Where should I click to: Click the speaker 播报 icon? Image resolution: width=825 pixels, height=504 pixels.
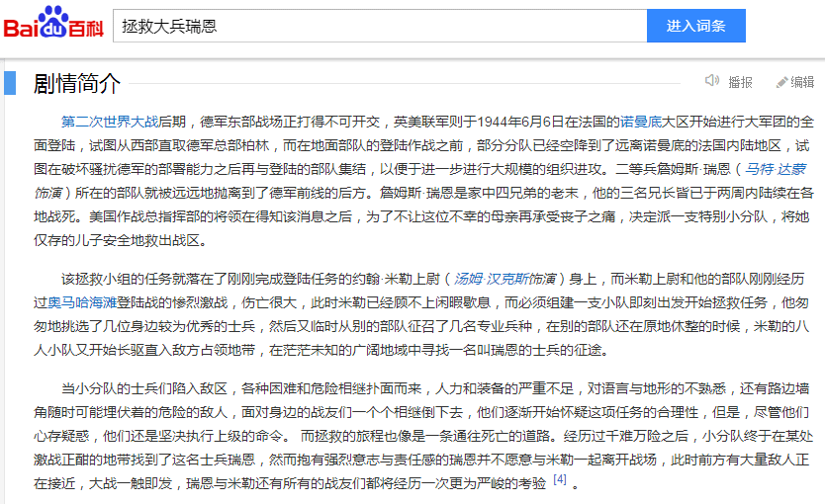(712, 80)
